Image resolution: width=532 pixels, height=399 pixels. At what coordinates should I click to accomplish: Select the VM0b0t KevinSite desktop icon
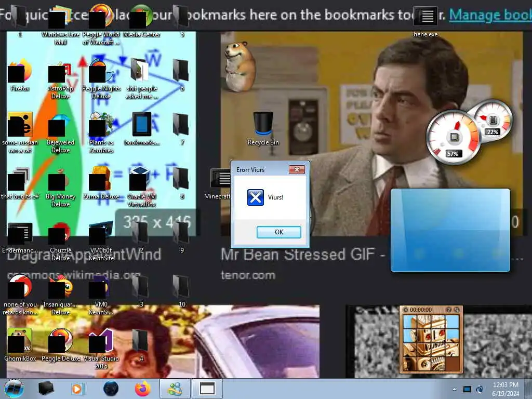[x=101, y=241]
